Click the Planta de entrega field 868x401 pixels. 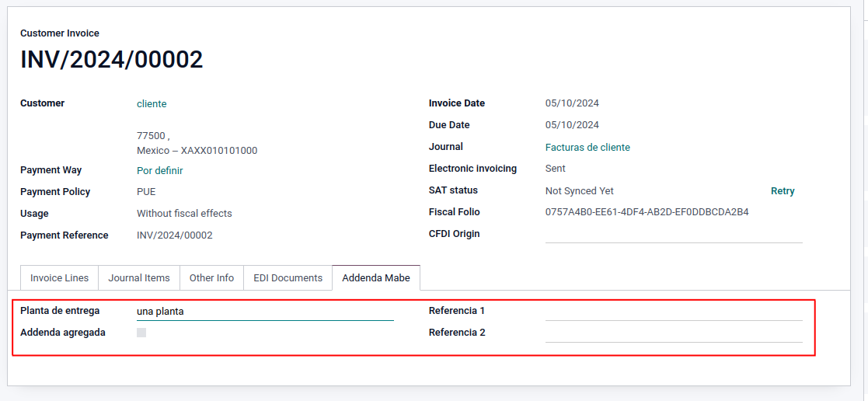(264, 312)
